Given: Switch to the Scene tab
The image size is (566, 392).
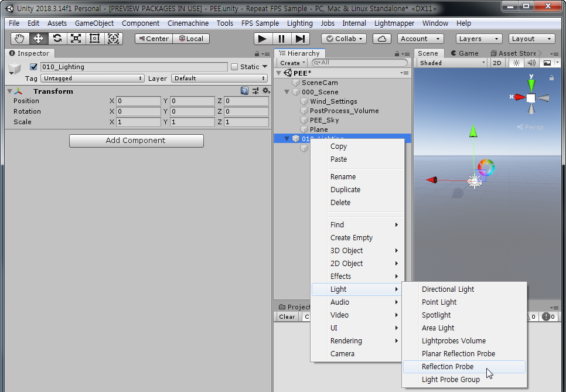Looking at the screenshot, I should [428, 53].
